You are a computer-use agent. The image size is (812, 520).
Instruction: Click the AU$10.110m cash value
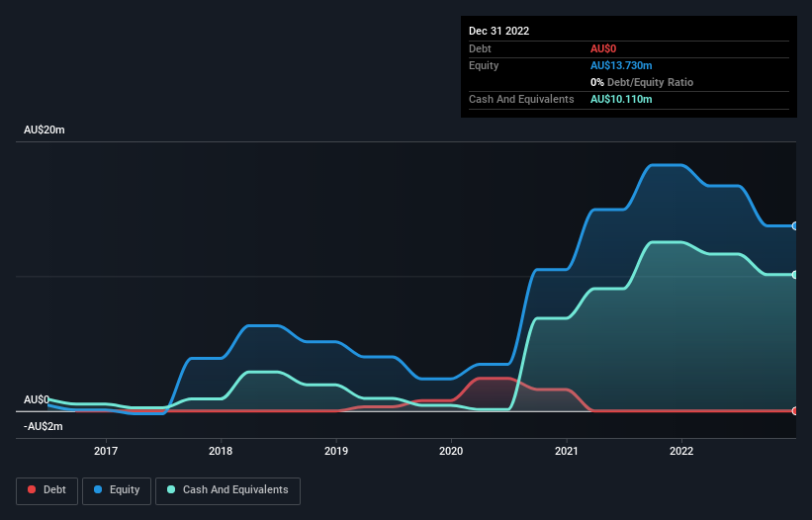(x=621, y=99)
